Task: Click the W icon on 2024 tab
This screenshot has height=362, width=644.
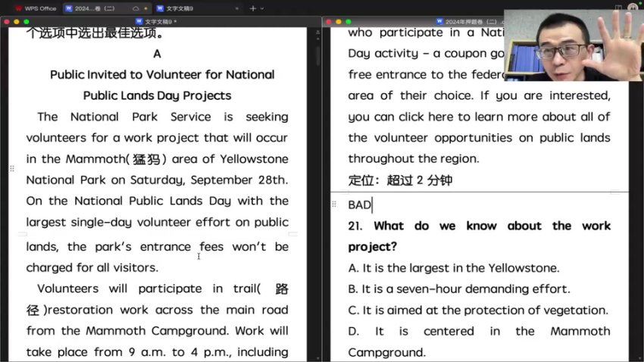Action: 69,8
